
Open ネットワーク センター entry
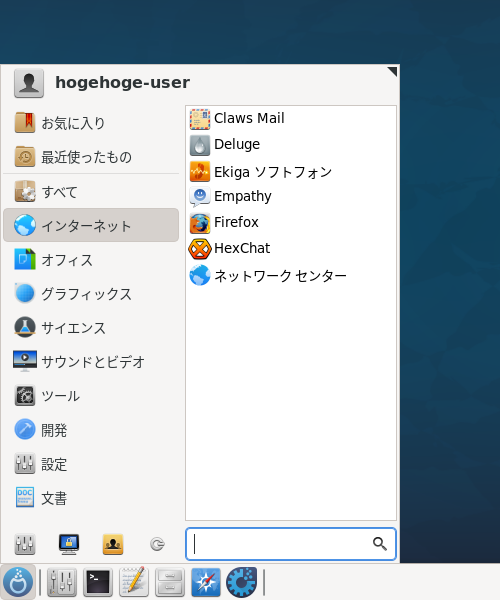click(x=291, y=276)
